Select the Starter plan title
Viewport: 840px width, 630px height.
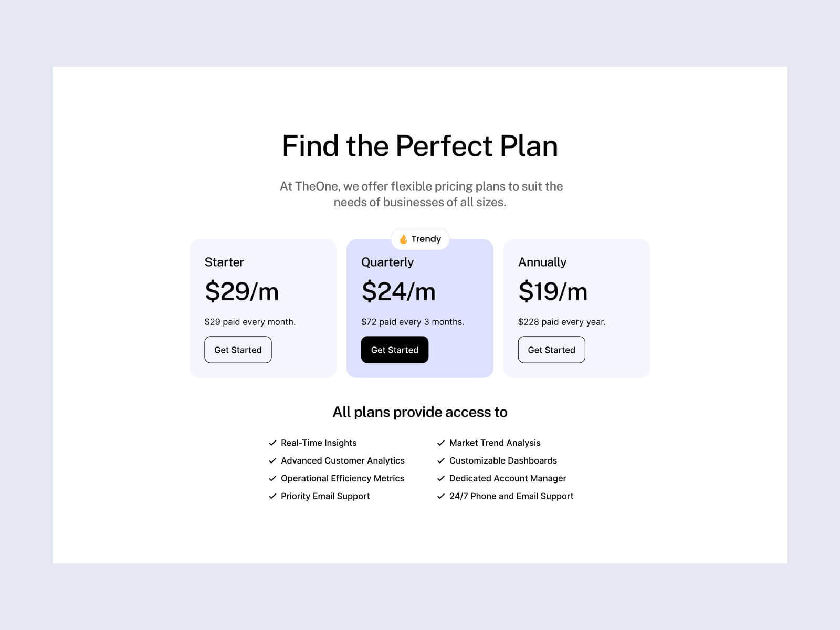[224, 262]
